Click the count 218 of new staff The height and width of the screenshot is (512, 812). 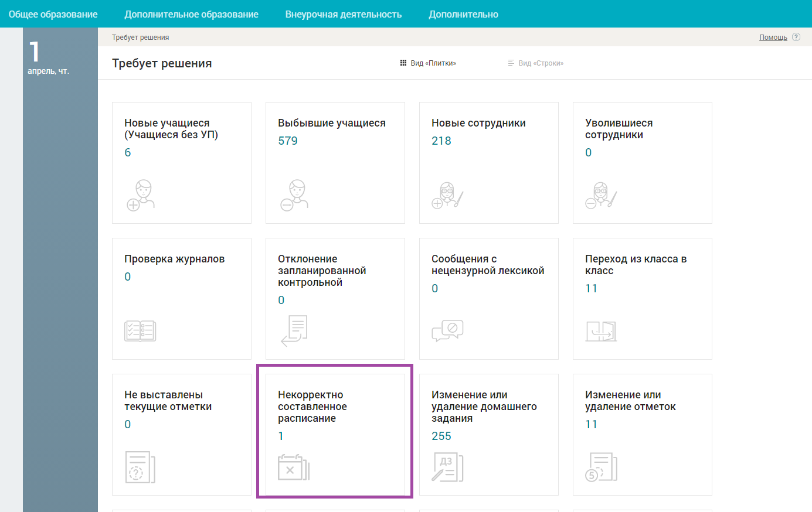point(441,141)
